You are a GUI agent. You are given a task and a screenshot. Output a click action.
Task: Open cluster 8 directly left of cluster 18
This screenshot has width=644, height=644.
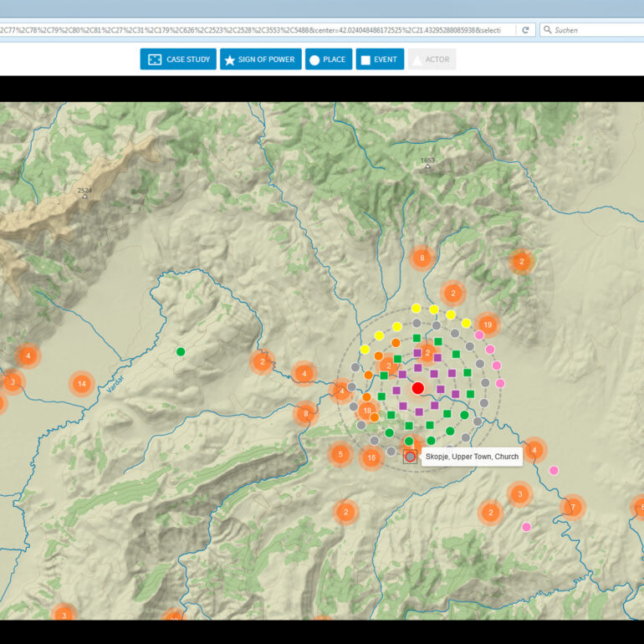pyautogui.click(x=305, y=414)
